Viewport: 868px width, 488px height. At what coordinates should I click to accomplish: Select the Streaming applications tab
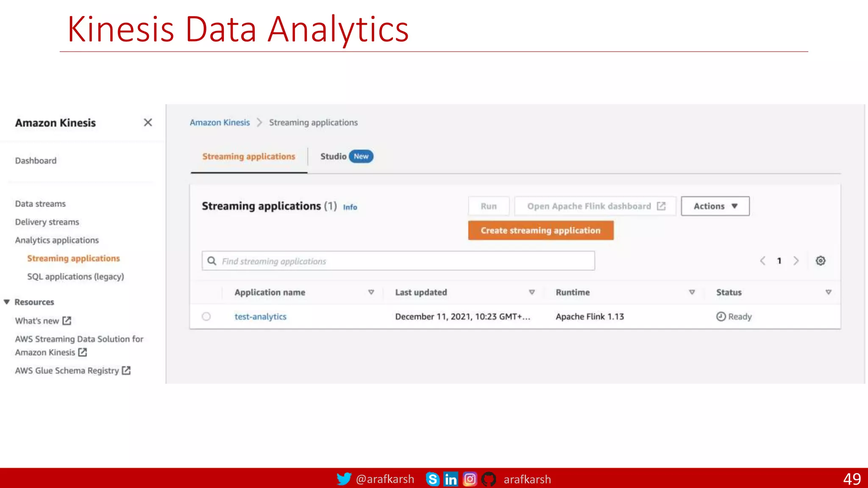(249, 156)
